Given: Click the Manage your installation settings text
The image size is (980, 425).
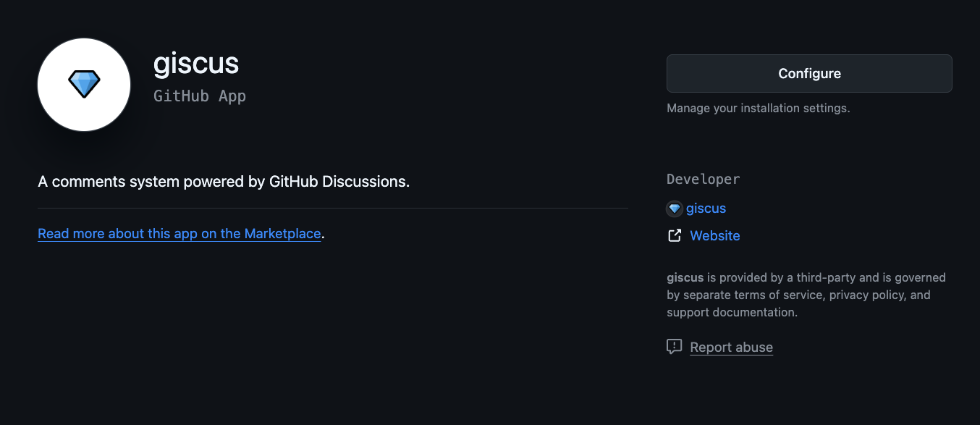Looking at the screenshot, I should pos(758,109).
